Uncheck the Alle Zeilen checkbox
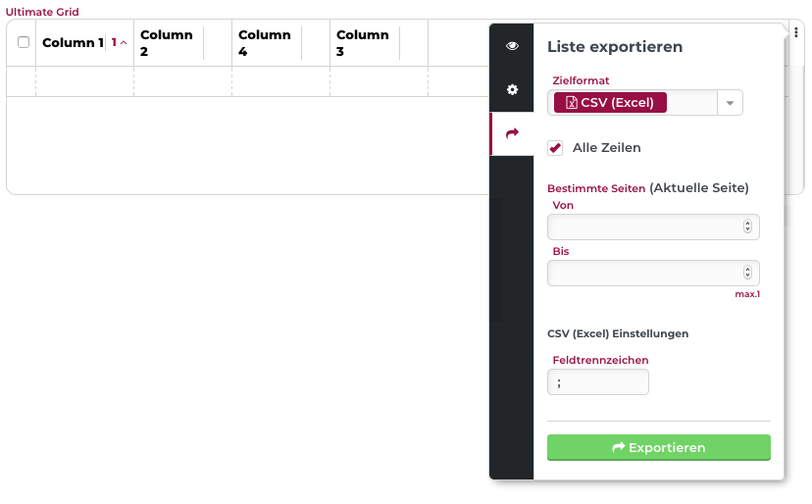This screenshot has height=504, width=812. tap(555, 148)
